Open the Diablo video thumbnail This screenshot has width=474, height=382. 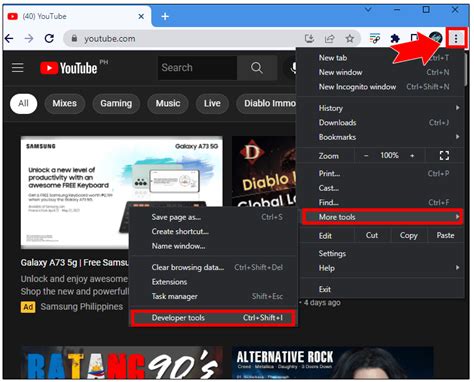(264, 171)
